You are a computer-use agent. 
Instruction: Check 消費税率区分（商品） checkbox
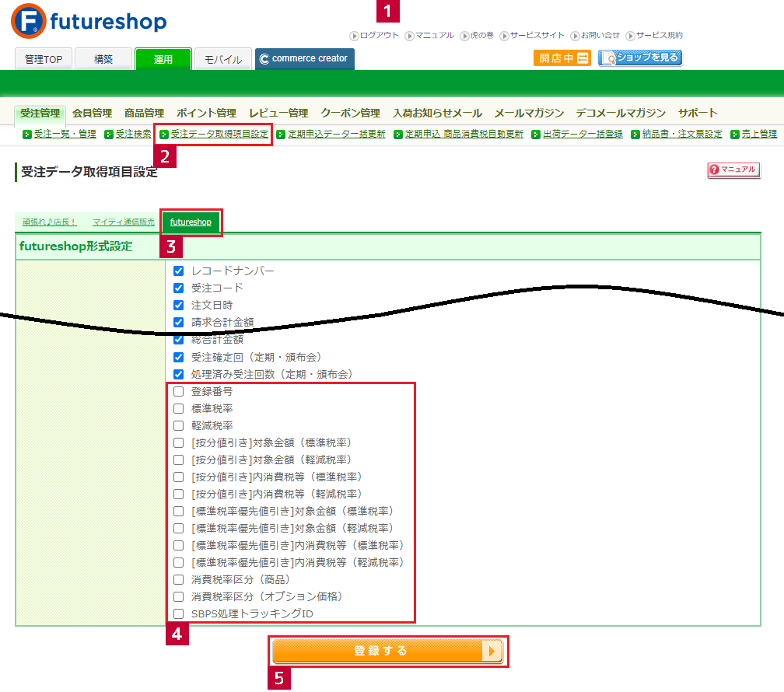(x=179, y=579)
